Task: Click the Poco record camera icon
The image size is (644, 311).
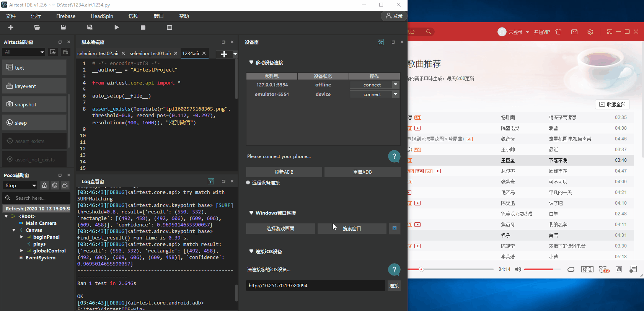Action: tap(65, 185)
